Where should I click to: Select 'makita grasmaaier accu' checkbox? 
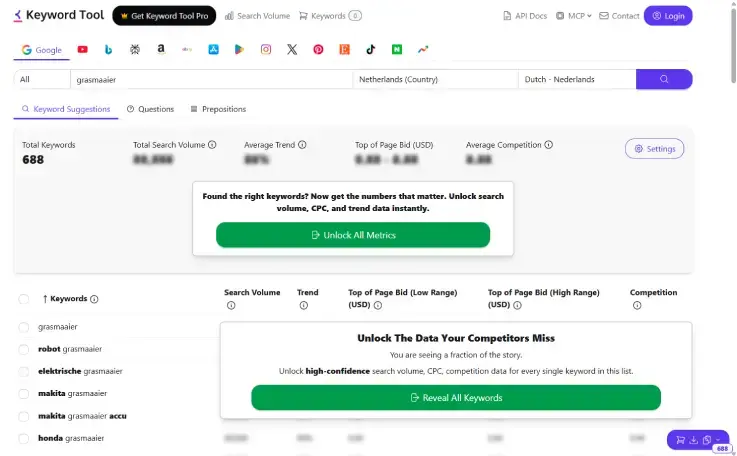coord(24,416)
